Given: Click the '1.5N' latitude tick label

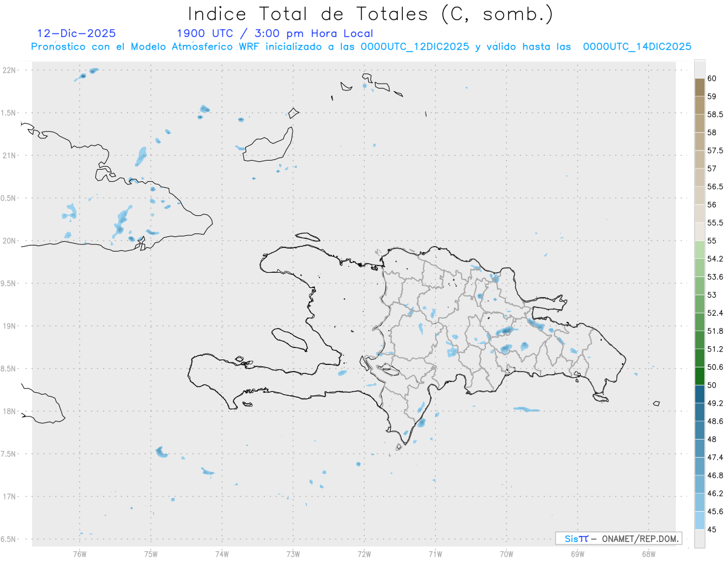Looking at the screenshot, I should tap(9, 113).
